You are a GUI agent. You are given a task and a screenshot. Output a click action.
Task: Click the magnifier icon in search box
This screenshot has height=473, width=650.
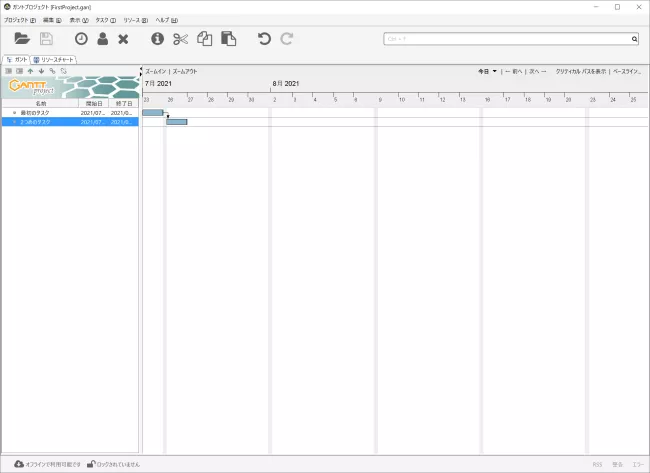[x=634, y=40]
